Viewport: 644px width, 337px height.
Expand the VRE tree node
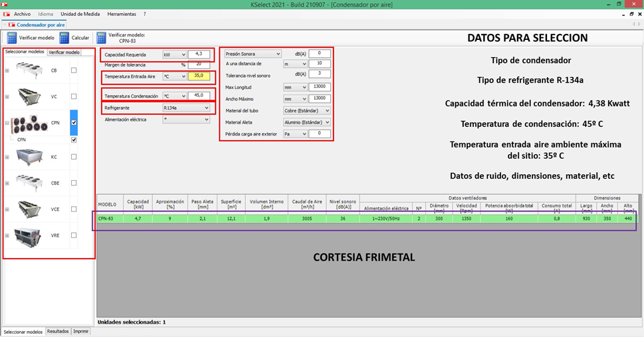tap(7, 236)
